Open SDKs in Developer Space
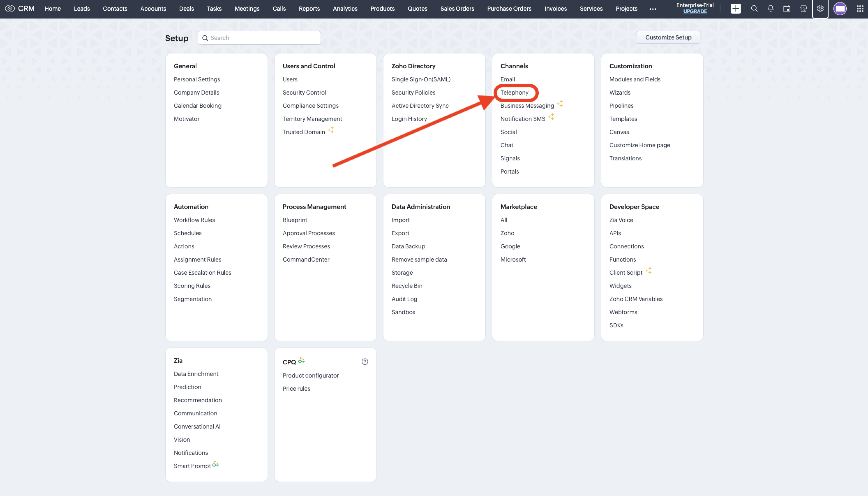 [616, 325]
